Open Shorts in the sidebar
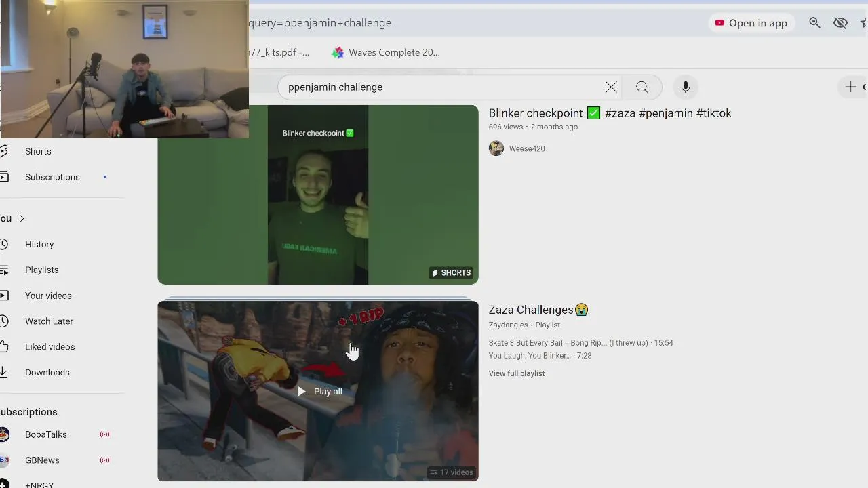The image size is (868, 488). [38, 151]
